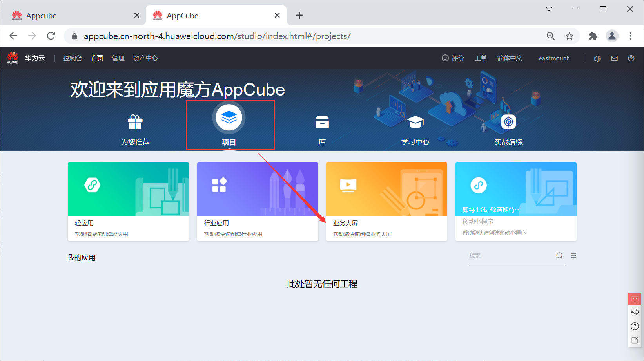Open the 学习中心 graduation cap icon

pyautogui.click(x=415, y=122)
